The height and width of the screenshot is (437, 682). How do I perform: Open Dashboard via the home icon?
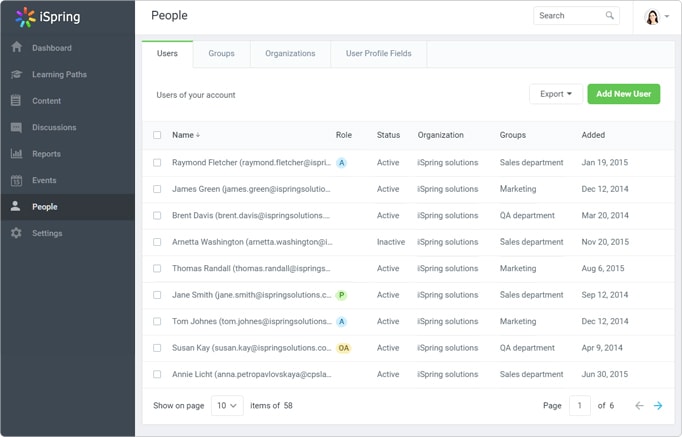click(x=16, y=48)
